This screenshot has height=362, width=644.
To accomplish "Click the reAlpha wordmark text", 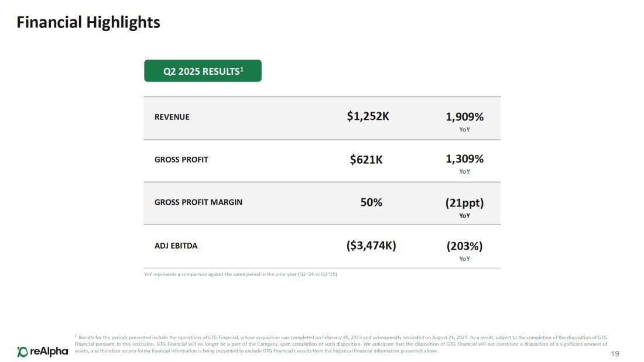I will 49,351.
